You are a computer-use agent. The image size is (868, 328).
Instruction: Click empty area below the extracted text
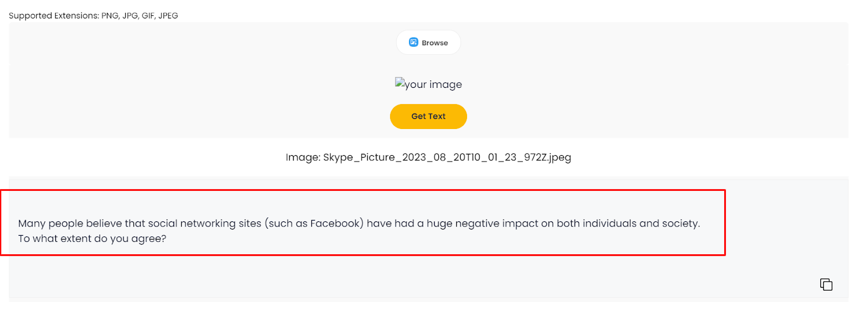(380, 276)
